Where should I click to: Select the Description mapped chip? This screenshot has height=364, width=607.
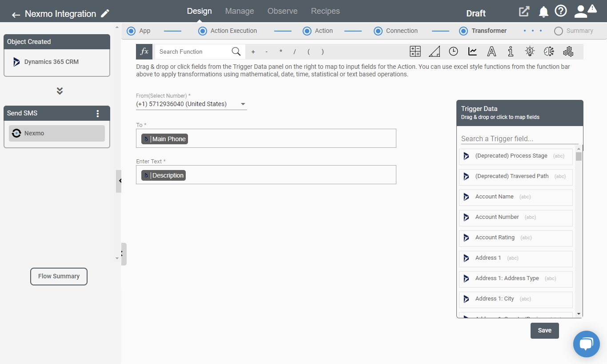[x=164, y=175]
